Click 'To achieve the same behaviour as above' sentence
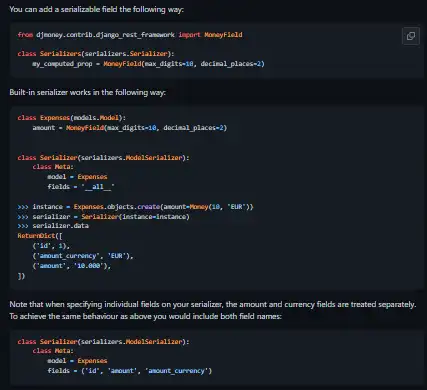 pyautogui.click(x=145, y=316)
